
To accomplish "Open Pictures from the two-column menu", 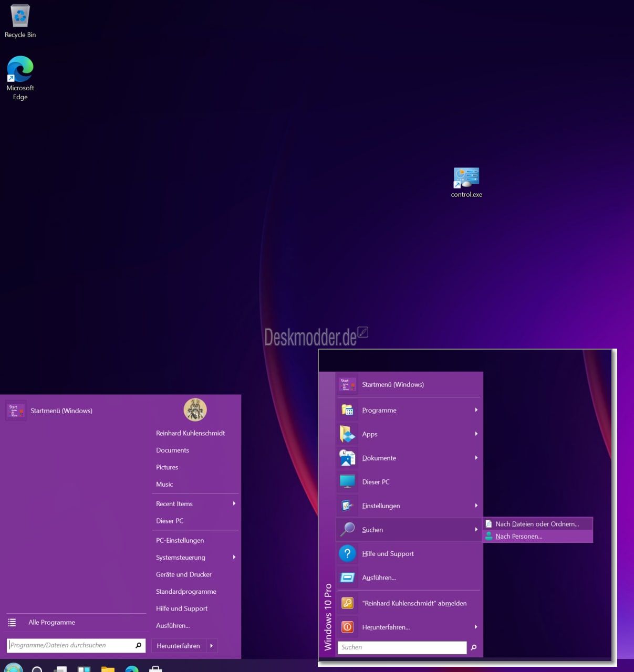I will tap(195, 467).
